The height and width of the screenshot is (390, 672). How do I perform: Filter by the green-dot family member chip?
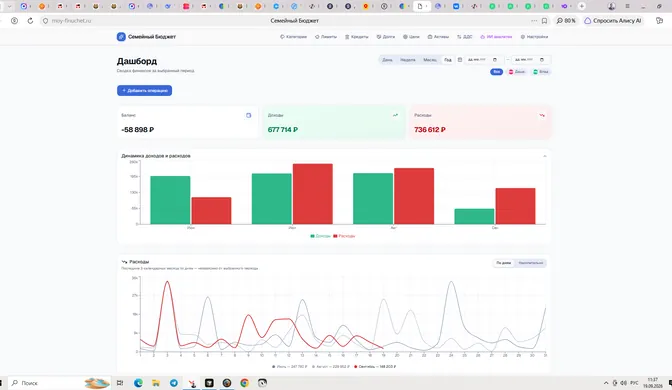click(541, 72)
